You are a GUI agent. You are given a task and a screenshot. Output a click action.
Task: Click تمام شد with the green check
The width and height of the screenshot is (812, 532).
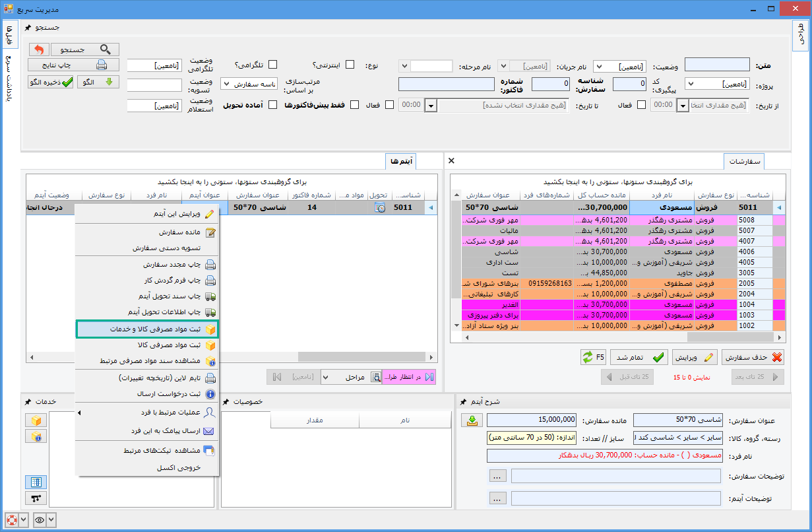click(x=639, y=357)
